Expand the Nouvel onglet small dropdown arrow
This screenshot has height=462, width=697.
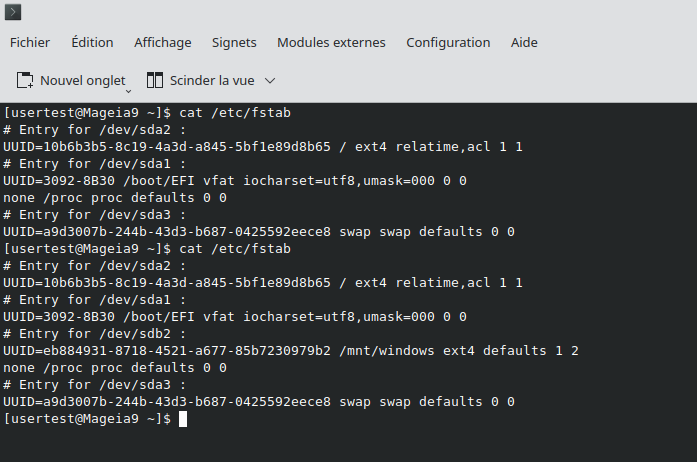click(128, 91)
